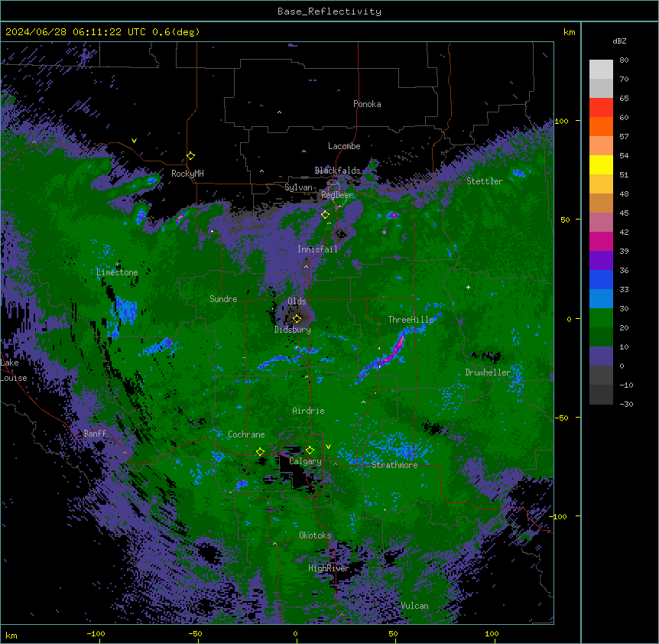Viewport: 659px width, 644px height.
Task: Click the Strathmore label
Action: pyautogui.click(x=394, y=465)
